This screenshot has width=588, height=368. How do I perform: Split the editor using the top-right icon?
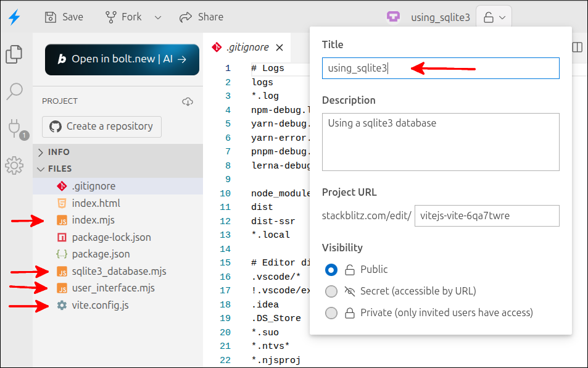pos(578,47)
